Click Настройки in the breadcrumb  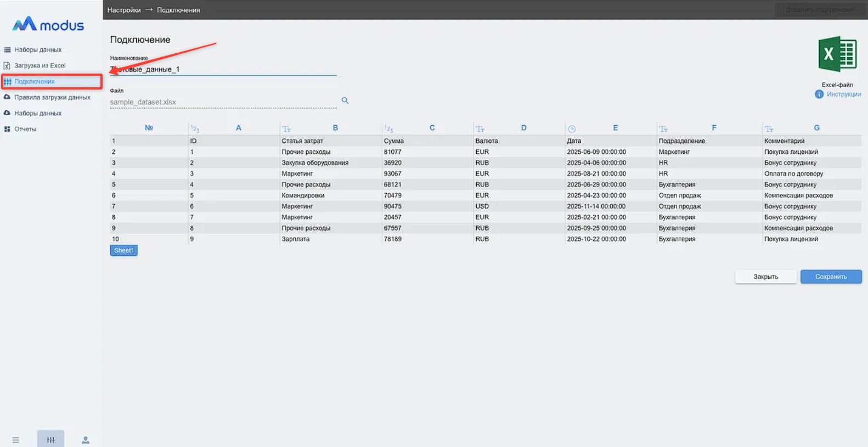pos(124,10)
